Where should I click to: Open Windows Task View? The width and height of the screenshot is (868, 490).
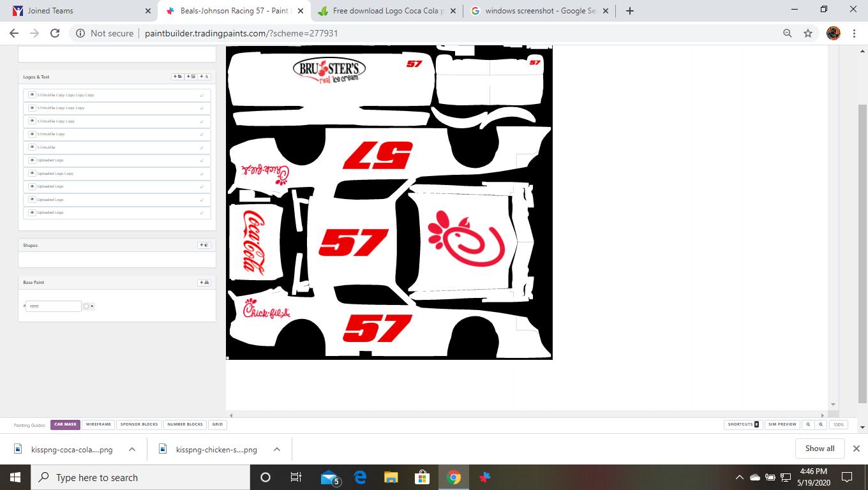pyautogui.click(x=296, y=477)
